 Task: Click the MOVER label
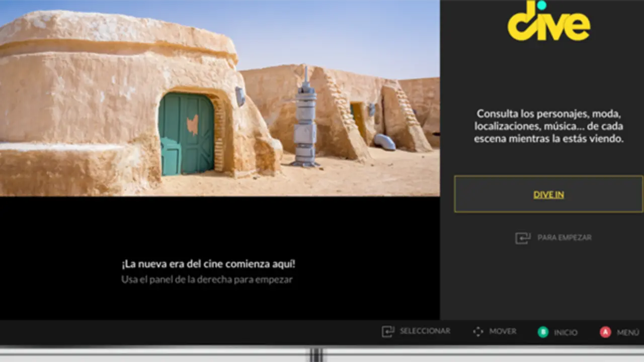503,331
